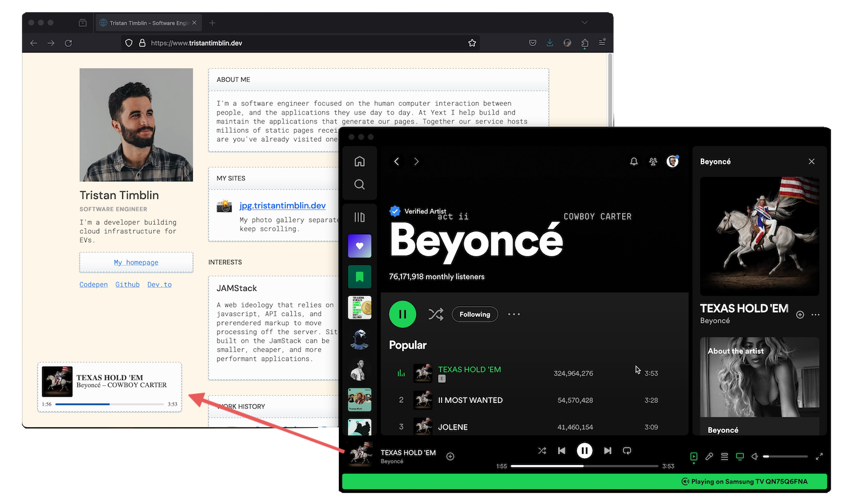Image resolution: width=853 pixels, height=504 pixels.
Task: Adjust the Spotify volume slider
Action: tap(786, 457)
